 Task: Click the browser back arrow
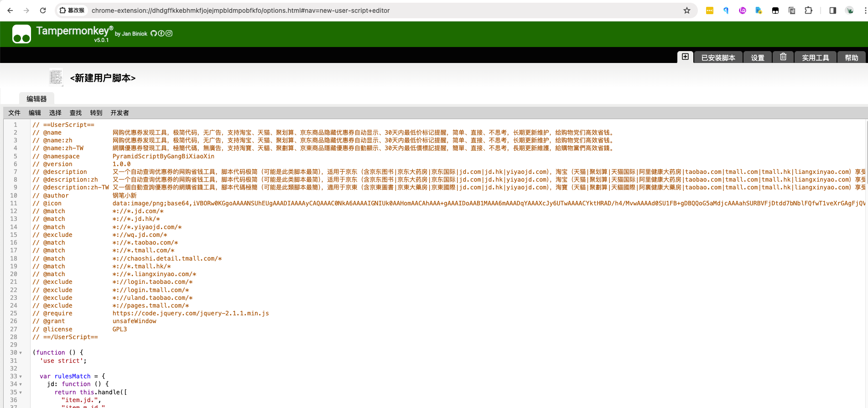pos(10,10)
